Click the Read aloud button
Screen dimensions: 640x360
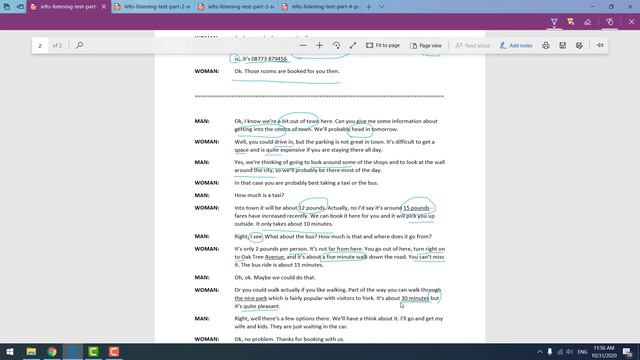(472, 45)
